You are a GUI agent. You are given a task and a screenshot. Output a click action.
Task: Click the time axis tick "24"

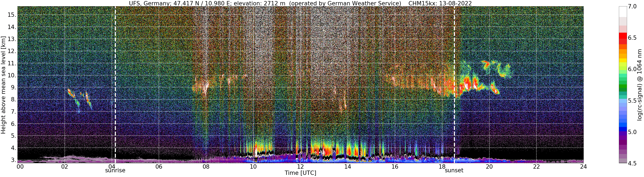click(x=583, y=166)
